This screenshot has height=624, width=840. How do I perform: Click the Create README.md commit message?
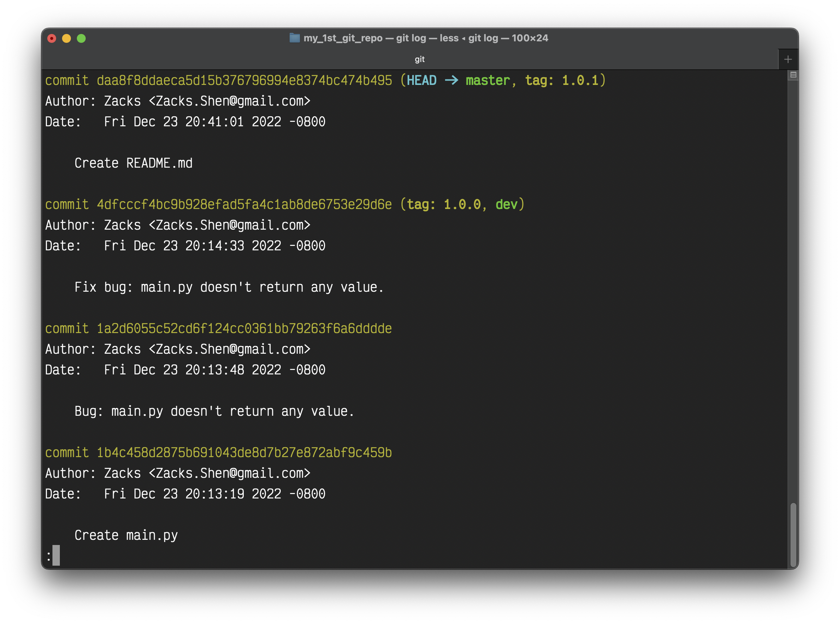point(133,163)
